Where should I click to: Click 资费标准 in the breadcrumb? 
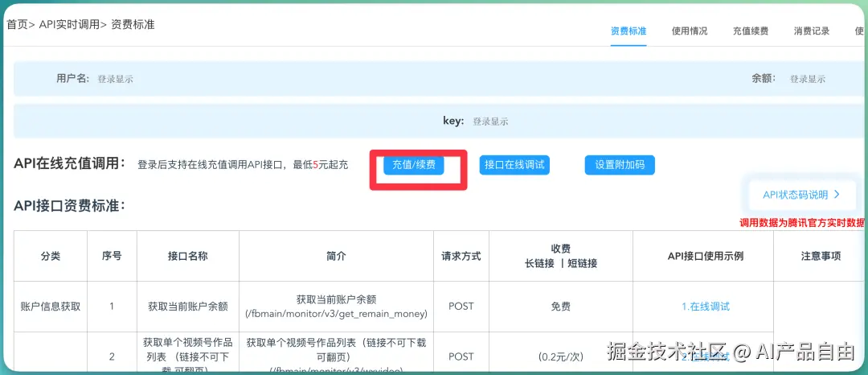[133, 25]
